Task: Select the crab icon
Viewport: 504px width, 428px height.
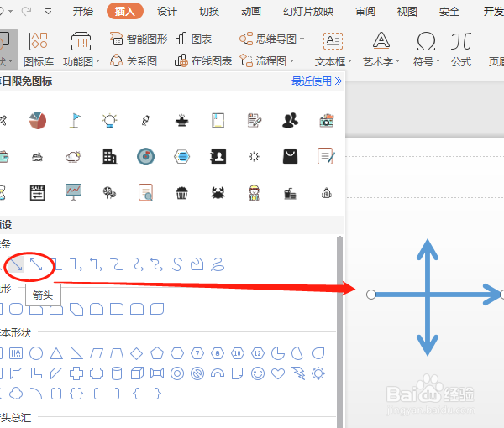Action: pyautogui.click(x=218, y=193)
